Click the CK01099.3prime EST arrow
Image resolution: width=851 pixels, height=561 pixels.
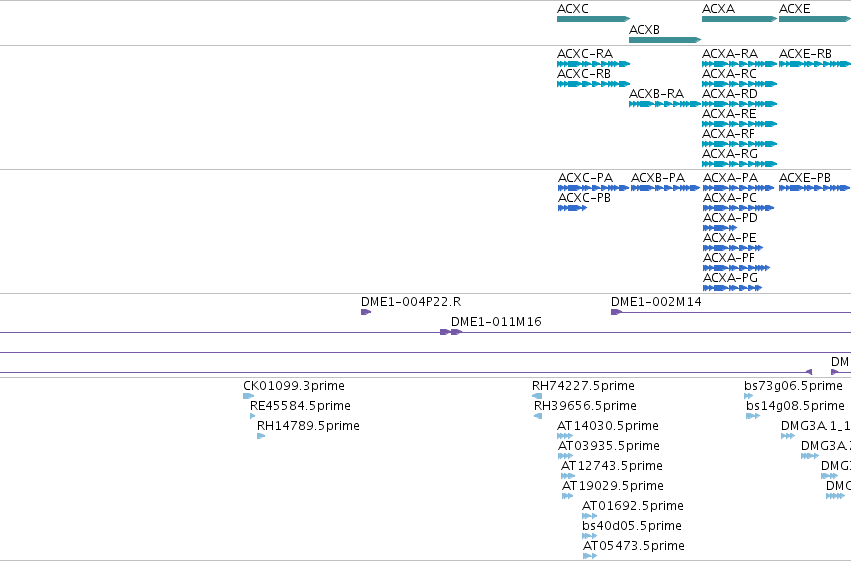coord(249,396)
